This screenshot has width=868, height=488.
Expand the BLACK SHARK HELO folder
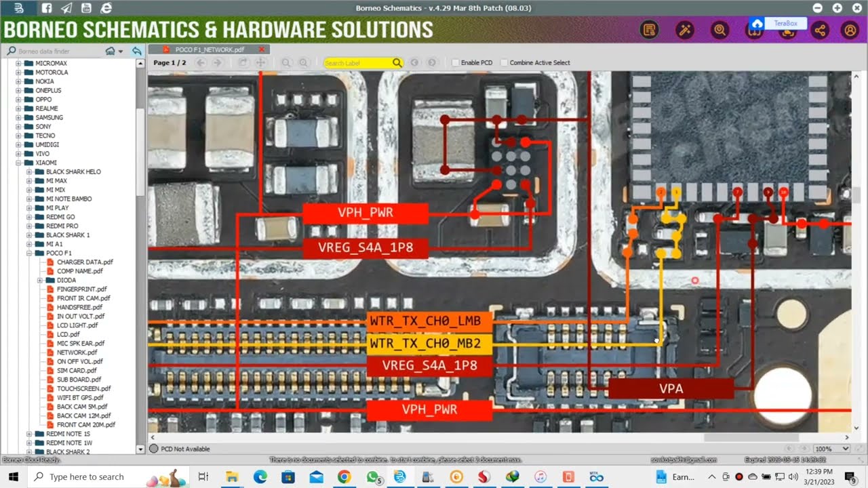(29, 171)
